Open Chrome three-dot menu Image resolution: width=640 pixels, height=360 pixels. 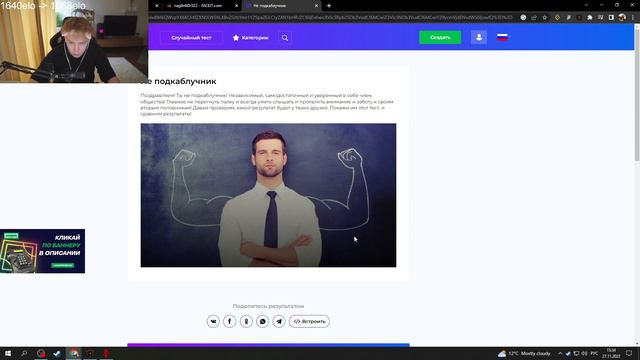click(633, 18)
